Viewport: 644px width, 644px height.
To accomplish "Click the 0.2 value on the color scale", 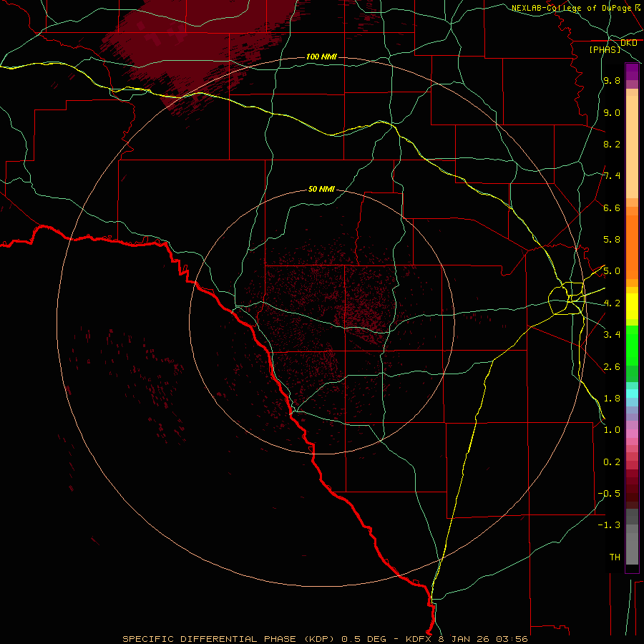I will 612,462.
